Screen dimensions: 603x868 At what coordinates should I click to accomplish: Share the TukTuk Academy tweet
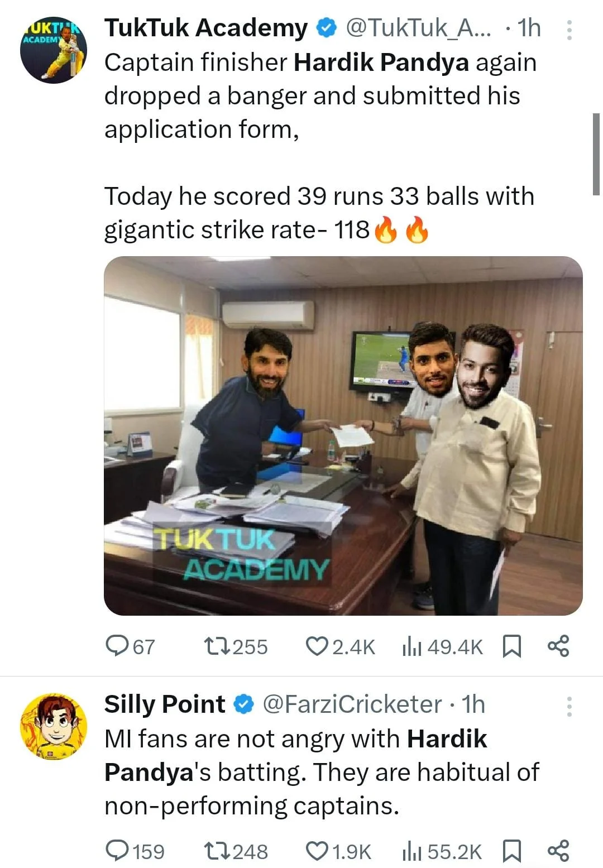click(558, 646)
